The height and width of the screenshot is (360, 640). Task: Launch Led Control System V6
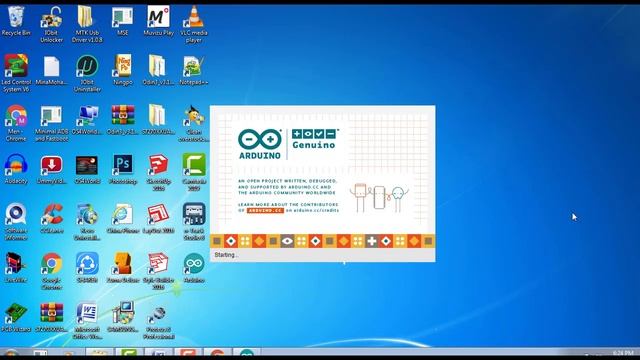click(16, 73)
